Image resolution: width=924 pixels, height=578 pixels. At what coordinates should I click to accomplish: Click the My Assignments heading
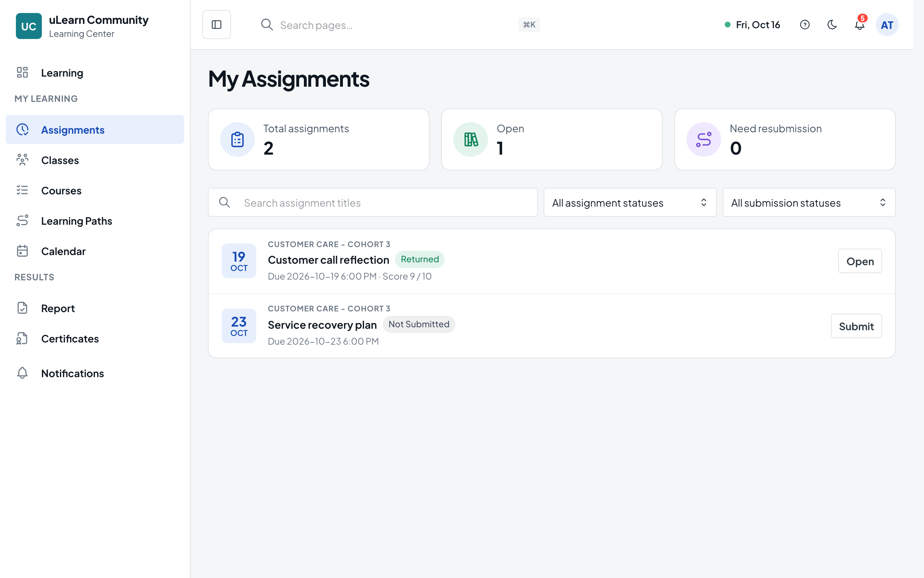[289, 79]
